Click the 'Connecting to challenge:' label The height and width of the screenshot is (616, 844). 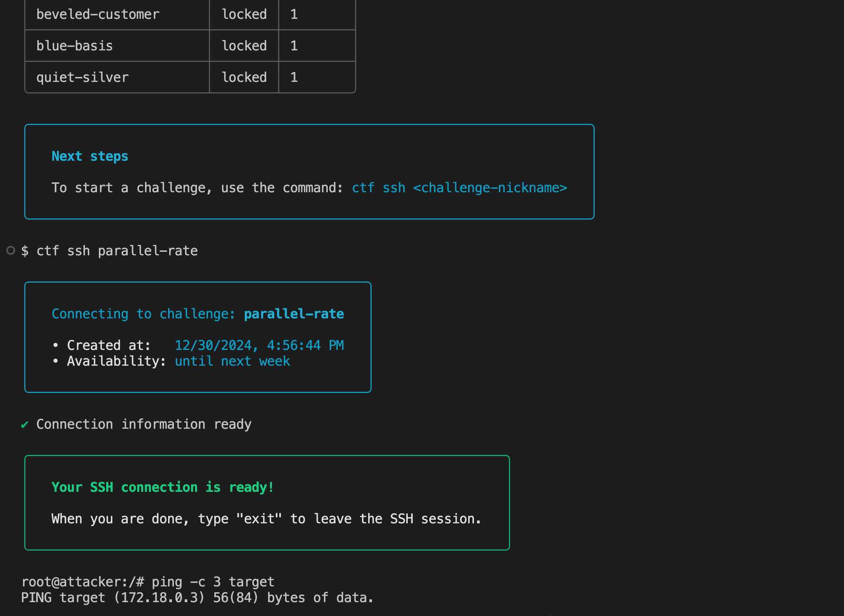[143, 314]
